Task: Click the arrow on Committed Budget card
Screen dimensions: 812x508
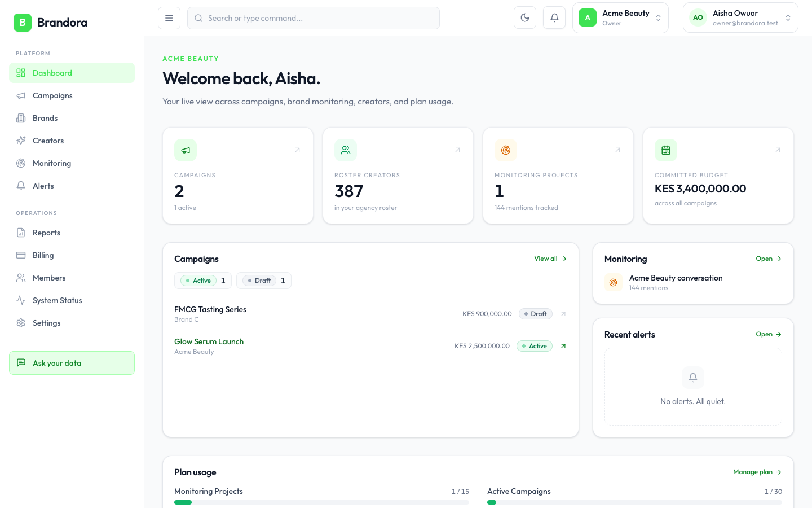Action: pyautogui.click(x=778, y=150)
